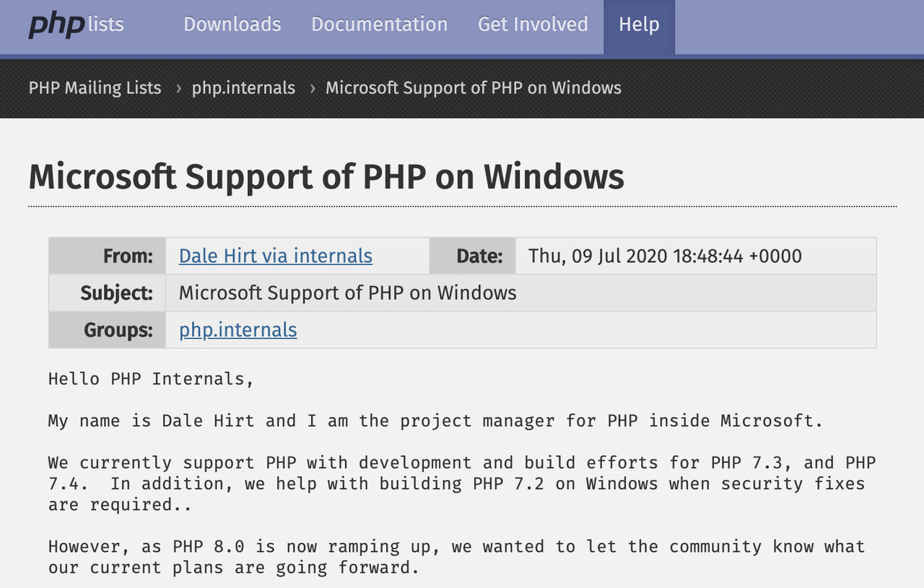Click the Hello PHP Internals greeting line
The width and height of the screenshot is (924, 588).
coord(151,379)
